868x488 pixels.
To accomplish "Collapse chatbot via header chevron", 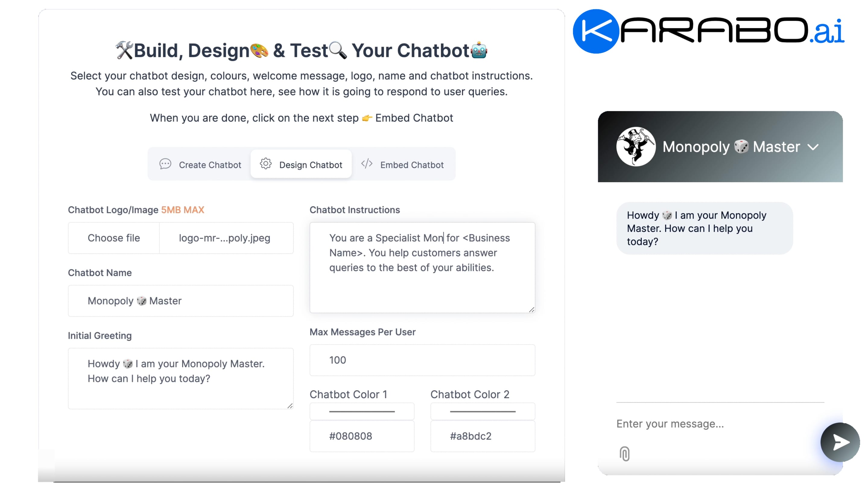I will point(813,147).
